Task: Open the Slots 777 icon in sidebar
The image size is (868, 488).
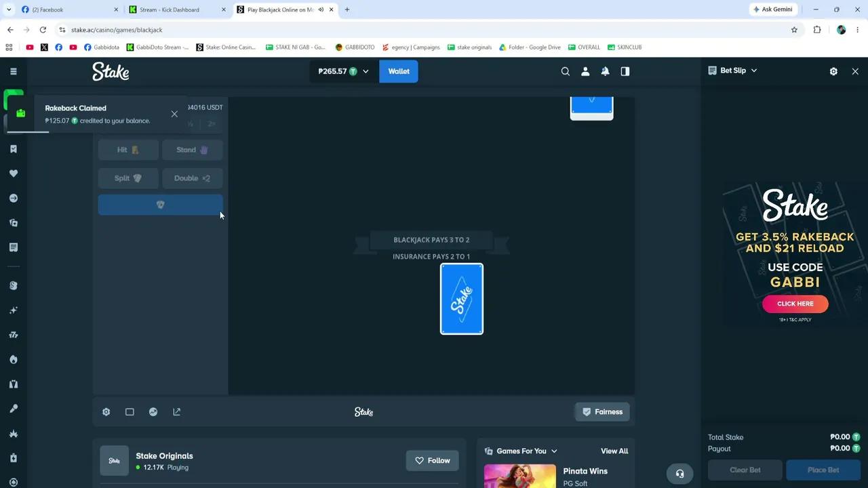Action: pyautogui.click(x=13, y=335)
